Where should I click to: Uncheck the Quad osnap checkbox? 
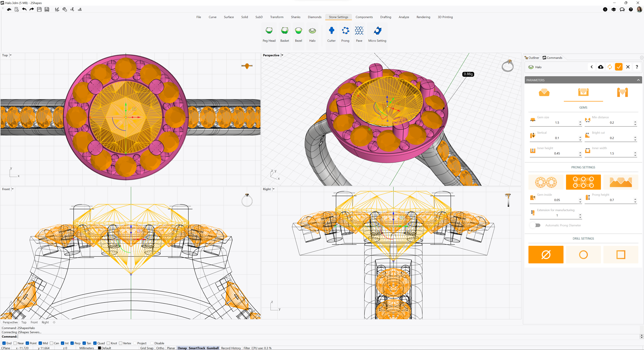tap(95, 343)
